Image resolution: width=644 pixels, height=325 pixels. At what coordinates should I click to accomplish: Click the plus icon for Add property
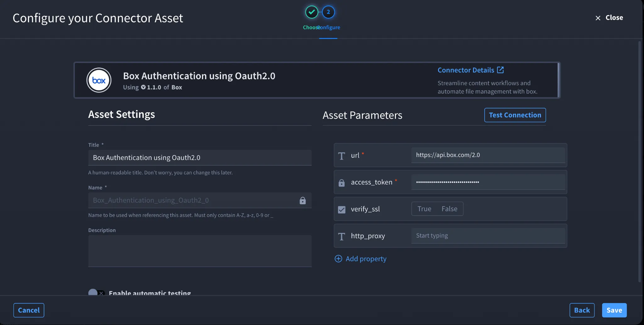pyautogui.click(x=338, y=259)
